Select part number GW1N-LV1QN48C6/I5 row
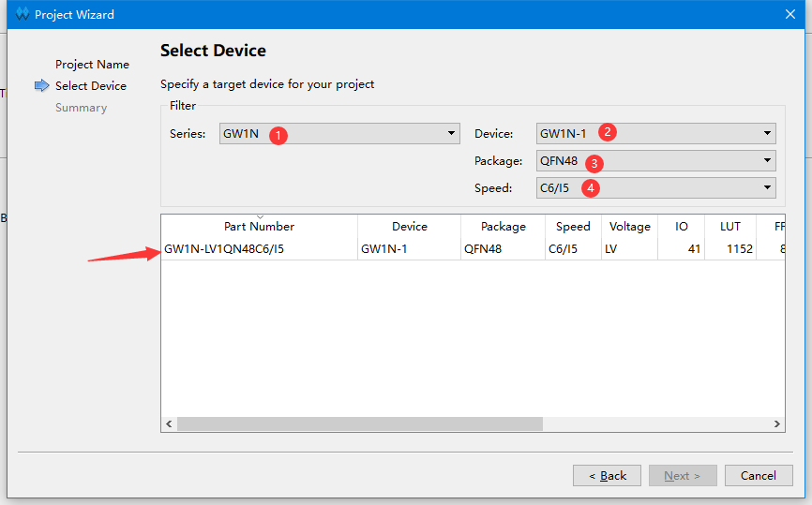This screenshot has height=505, width=812. click(x=473, y=249)
